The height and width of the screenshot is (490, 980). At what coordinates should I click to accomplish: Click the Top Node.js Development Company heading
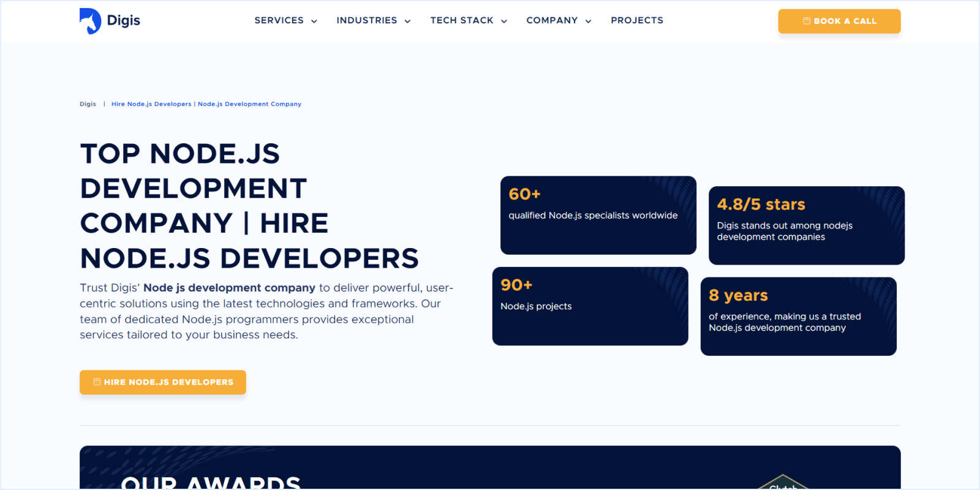coord(249,206)
